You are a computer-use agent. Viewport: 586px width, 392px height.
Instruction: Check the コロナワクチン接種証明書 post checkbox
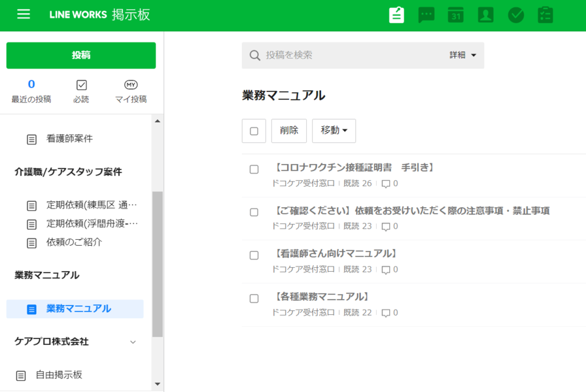[x=254, y=170]
